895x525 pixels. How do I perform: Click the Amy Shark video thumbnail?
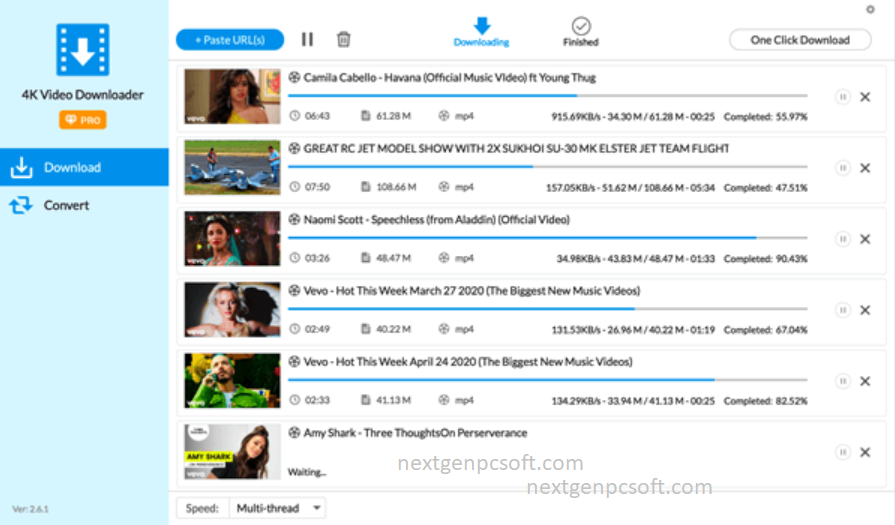tap(232, 452)
